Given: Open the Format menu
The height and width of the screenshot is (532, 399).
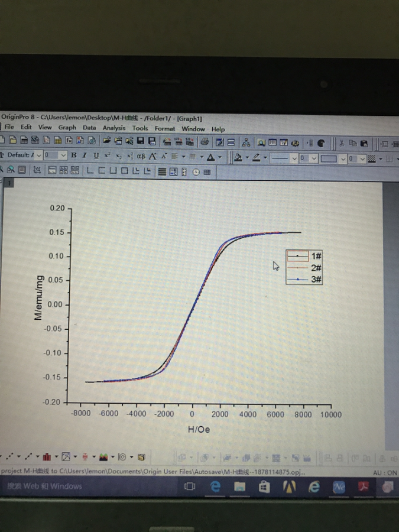Looking at the screenshot, I should point(165,129).
